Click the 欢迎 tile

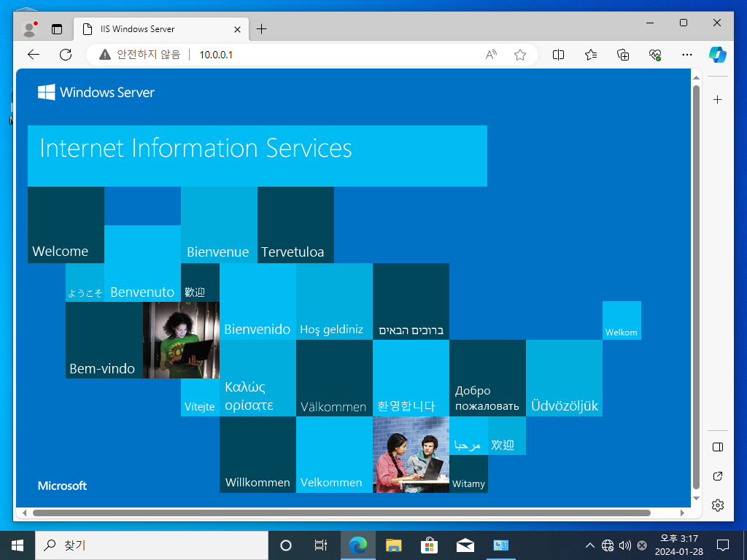click(507, 436)
